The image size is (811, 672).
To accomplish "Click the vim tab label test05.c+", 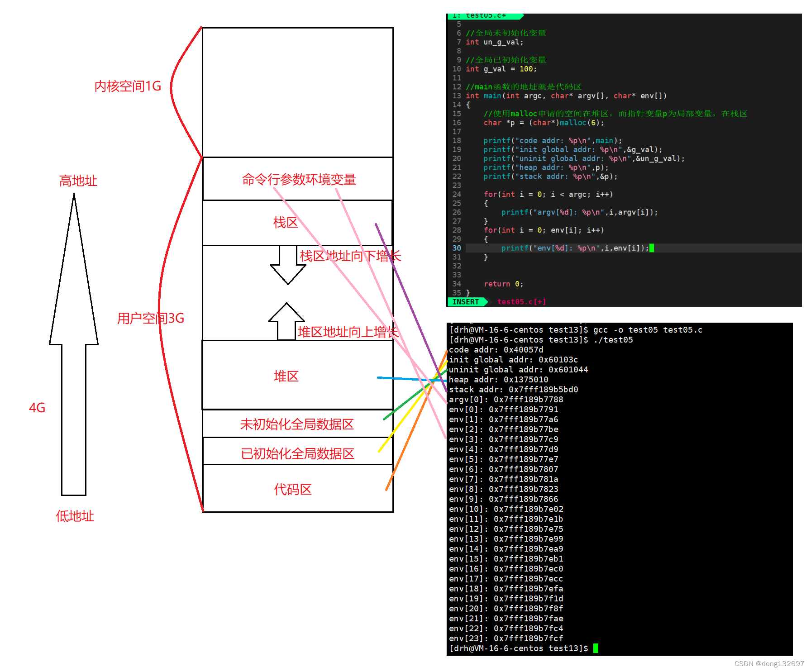I will [486, 16].
